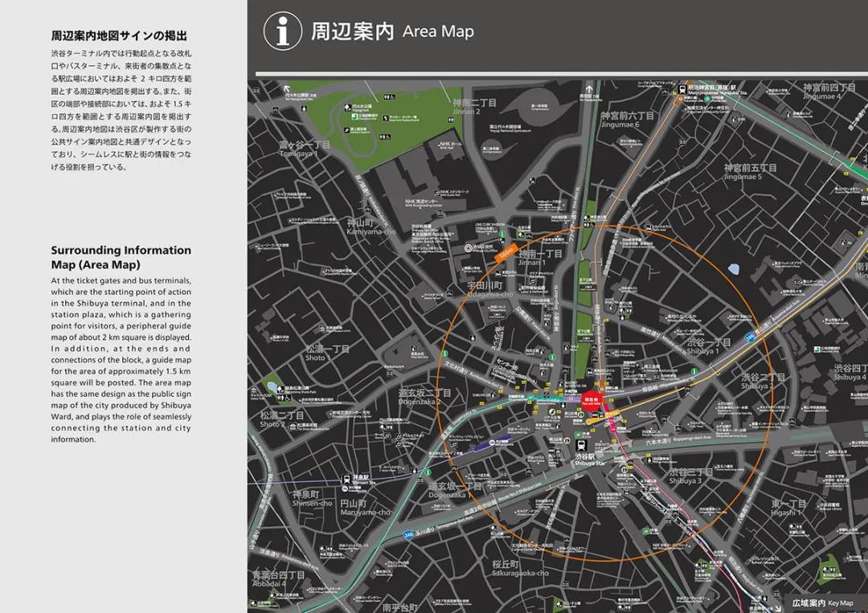868x613 pixels.
Task: Click the athletics stadium icon in Yoyogi Park
Action: point(347,130)
